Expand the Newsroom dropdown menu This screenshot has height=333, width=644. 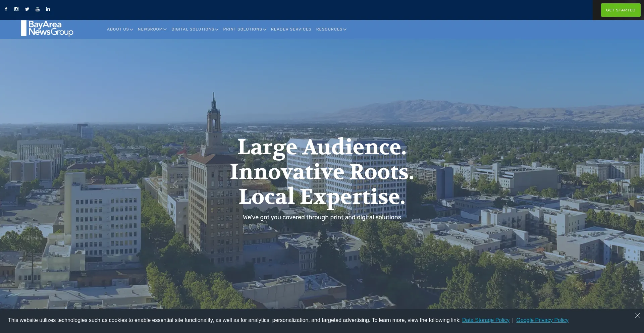152,30
